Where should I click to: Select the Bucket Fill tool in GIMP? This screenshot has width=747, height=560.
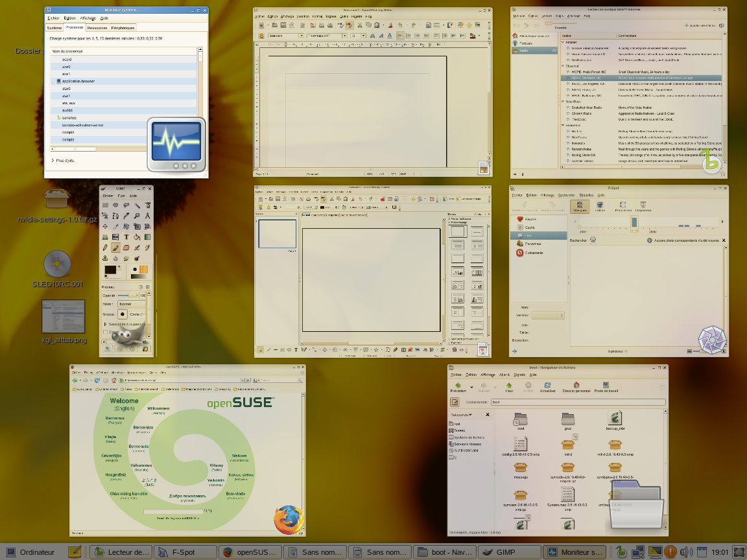click(137, 237)
